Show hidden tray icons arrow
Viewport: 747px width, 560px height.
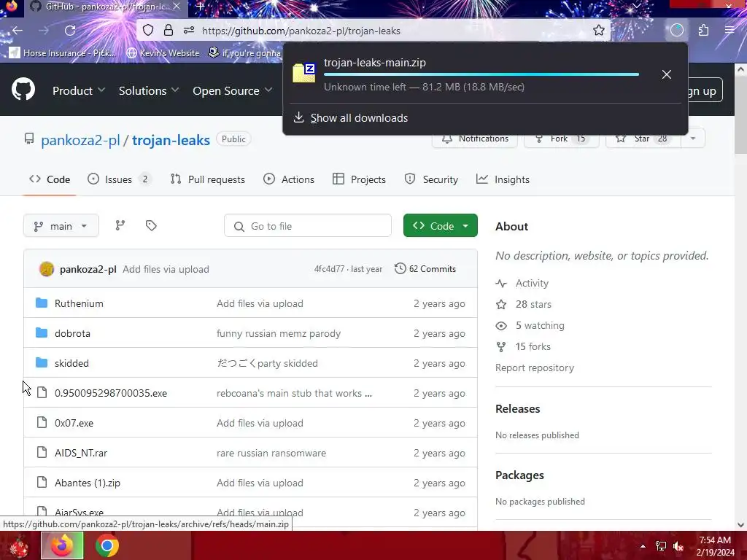[643, 546]
